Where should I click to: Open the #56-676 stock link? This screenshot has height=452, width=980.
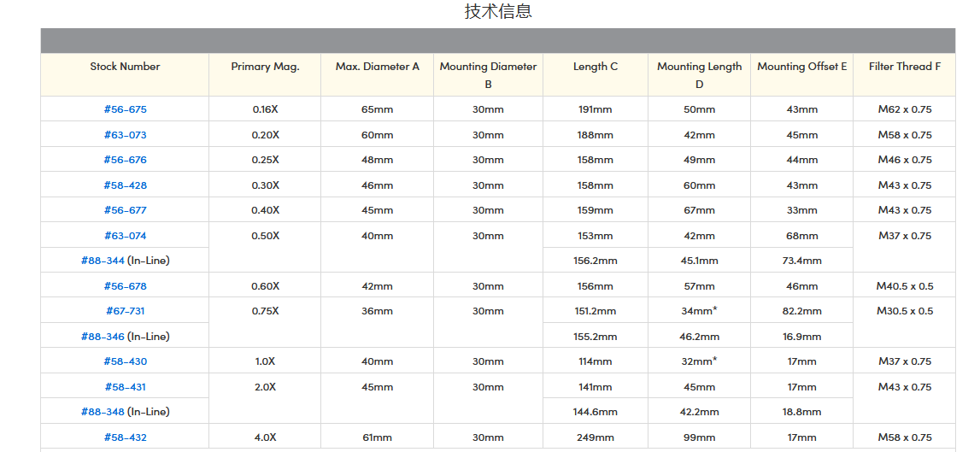[x=125, y=160]
